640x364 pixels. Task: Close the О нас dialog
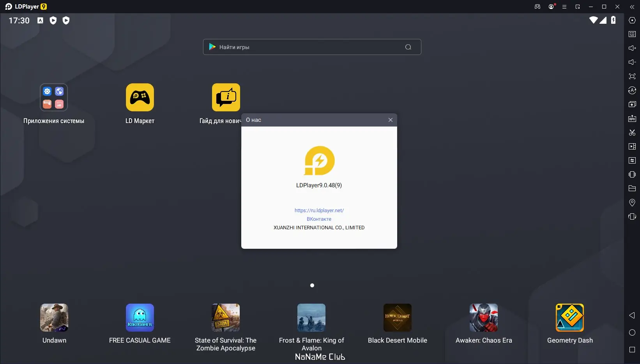coord(390,120)
